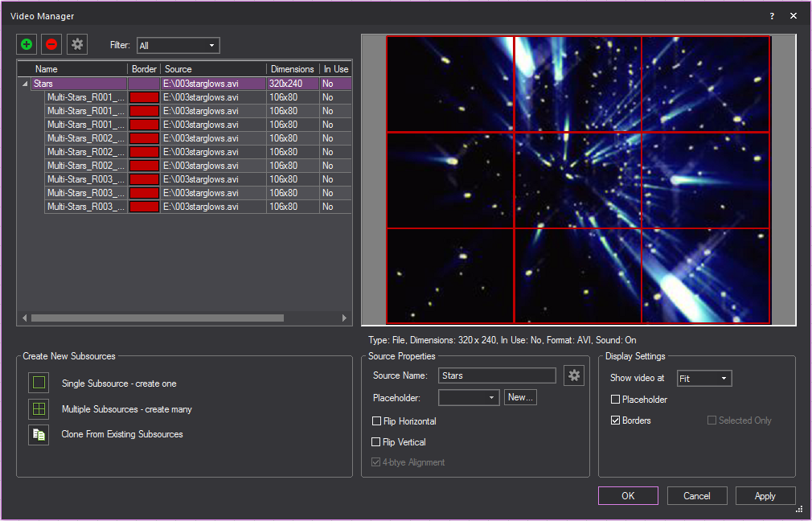The height and width of the screenshot is (521, 812).
Task: Add a new video source with the green plus icon
Action: click(x=26, y=44)
